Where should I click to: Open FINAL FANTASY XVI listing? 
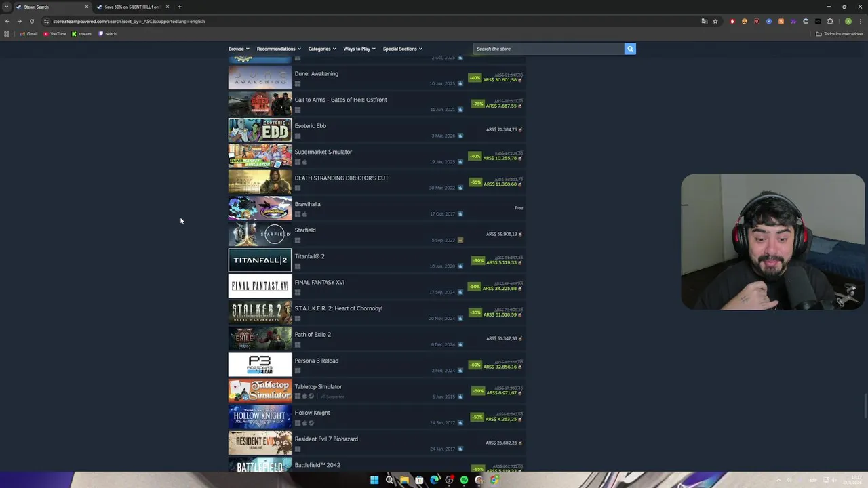pyautogui.click(x=376, y=287)
